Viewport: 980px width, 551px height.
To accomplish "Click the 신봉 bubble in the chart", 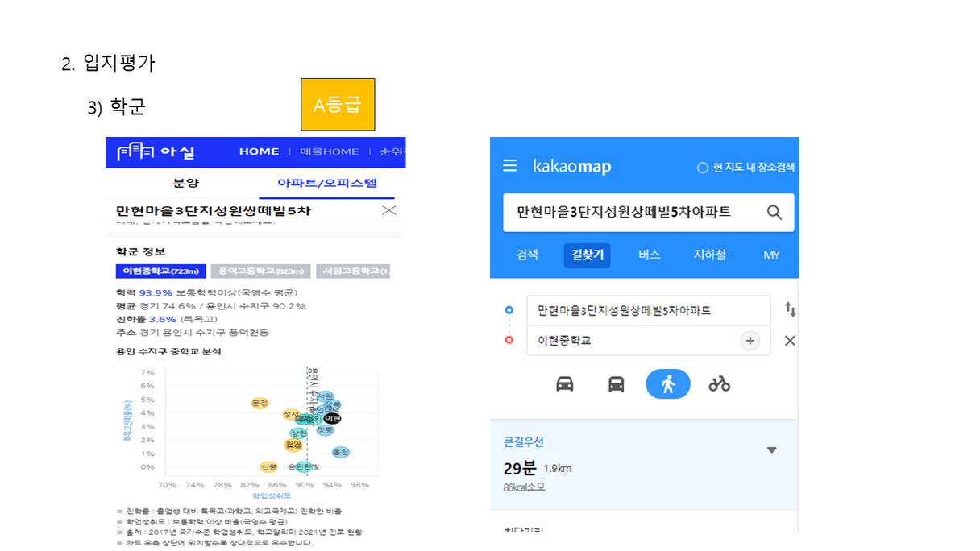I will [268, 466].
